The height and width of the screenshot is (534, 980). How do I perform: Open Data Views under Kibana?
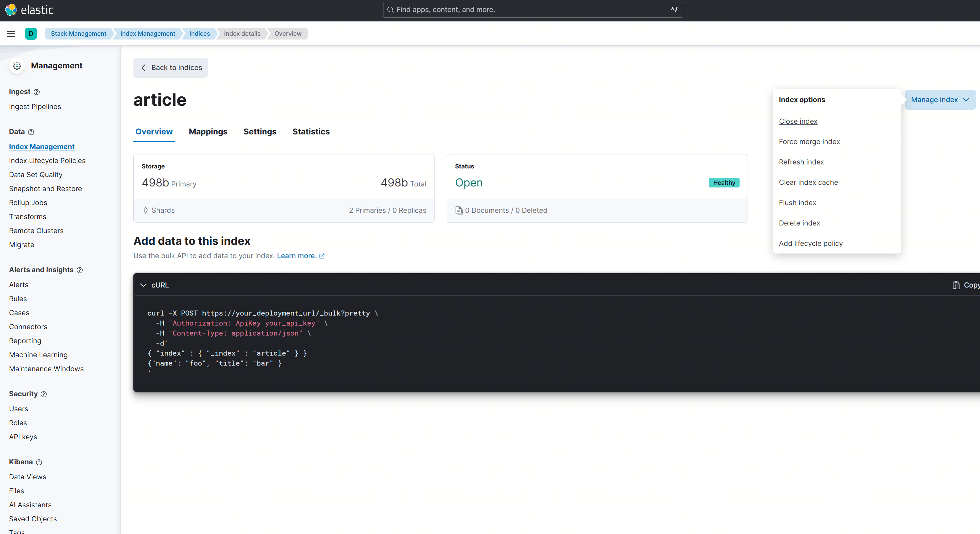pyautogui.click(x=28, y=477)
